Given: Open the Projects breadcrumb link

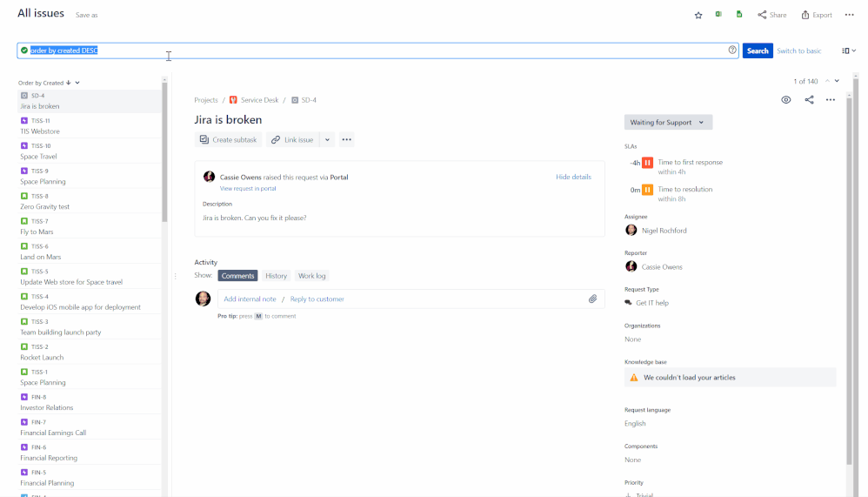Looking at the screenshot, I should [x=206, y=100].
